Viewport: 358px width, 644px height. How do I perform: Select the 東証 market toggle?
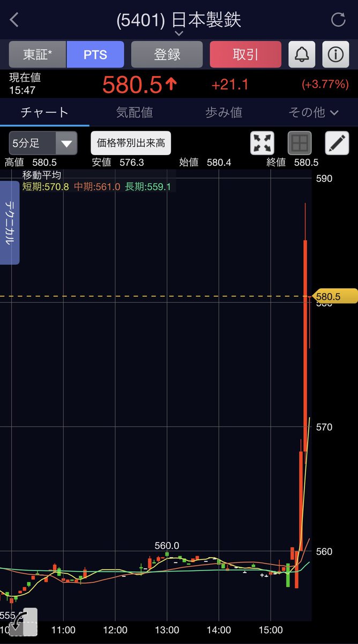(x=38, y=54)
